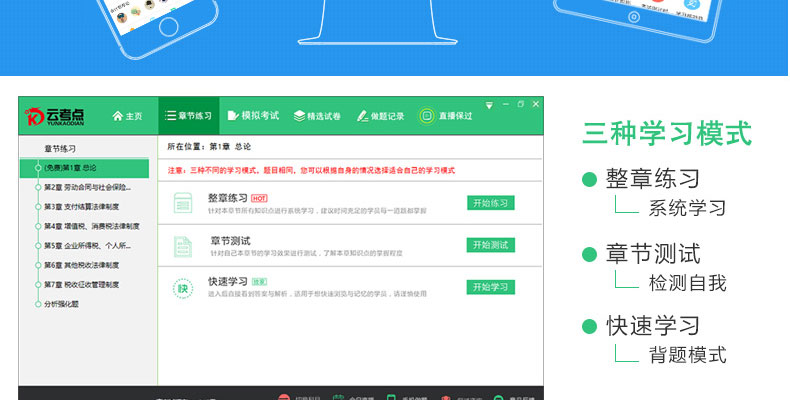This screenshot has height=400, width=790.
Task: Click the 云考点 logo
Action: point(56,116)
